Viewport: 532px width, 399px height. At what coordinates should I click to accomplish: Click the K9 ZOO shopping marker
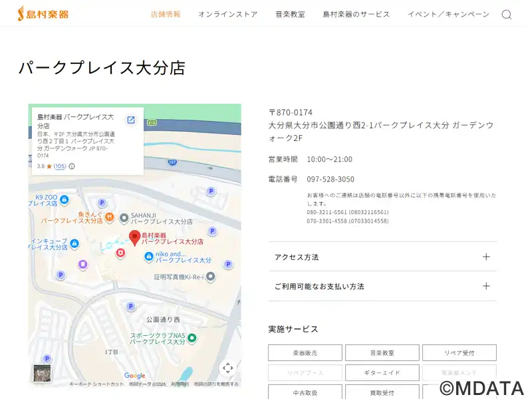coord(64,199)
